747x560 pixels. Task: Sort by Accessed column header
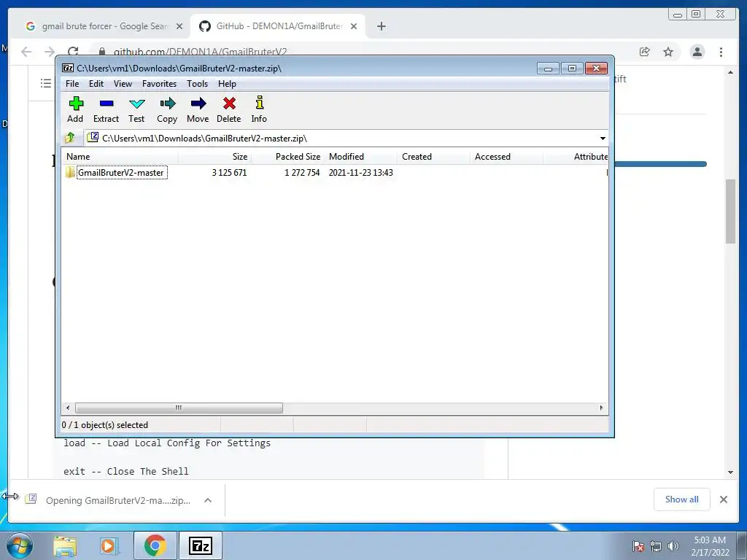coord(506,157)
